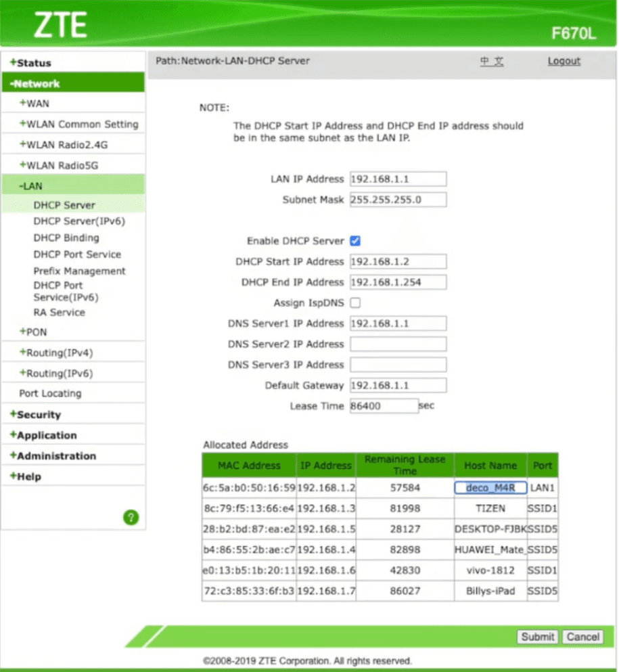Screen dimensions: 619x672
Task: Open the DHCP Binding page
Action: tap(66, 238)
